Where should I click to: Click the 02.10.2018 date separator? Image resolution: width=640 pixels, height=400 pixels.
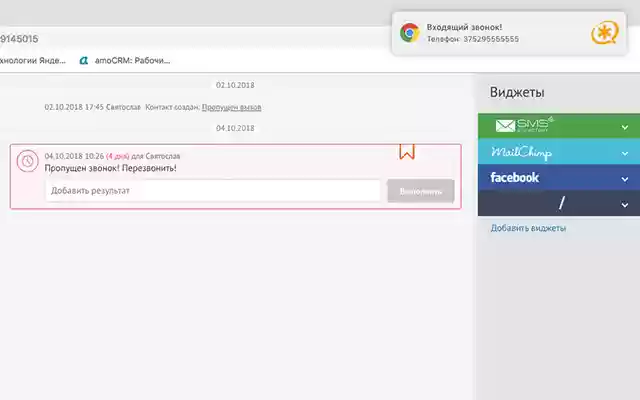[x=235, y=85]
